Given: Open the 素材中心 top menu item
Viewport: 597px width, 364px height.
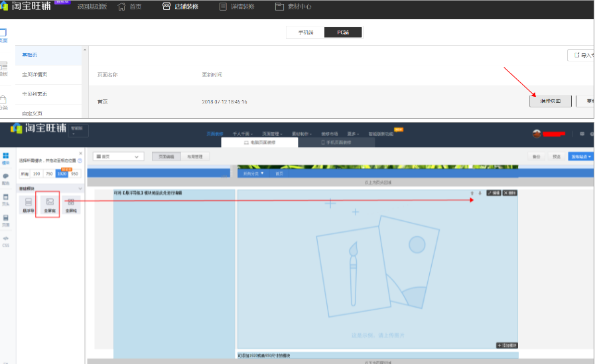Looking at the screenshot, I should (x=293, y=7).
